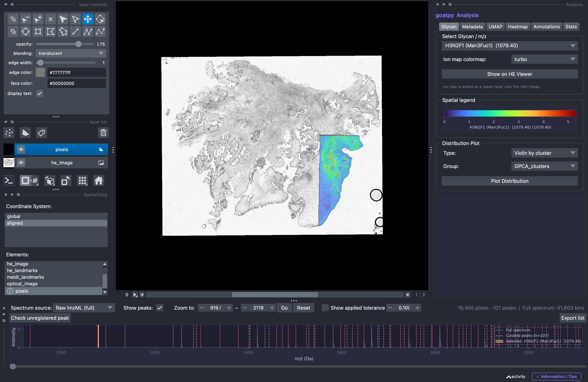Activate the pan/zoom move tool
588x382 pixels.
[88, 19]
